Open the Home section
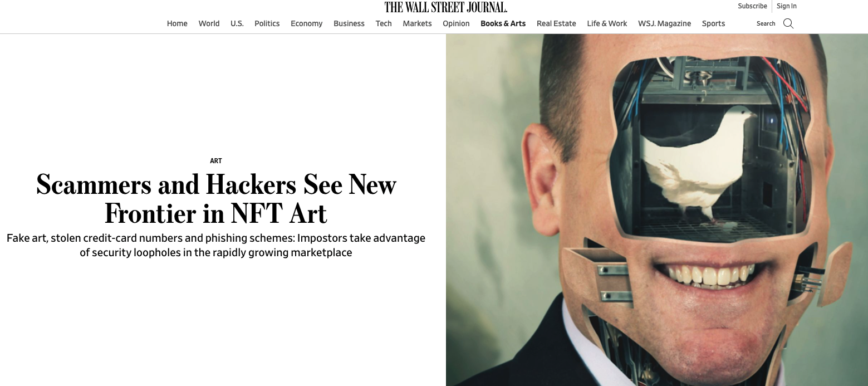The image size is (868, 386). 177,23
